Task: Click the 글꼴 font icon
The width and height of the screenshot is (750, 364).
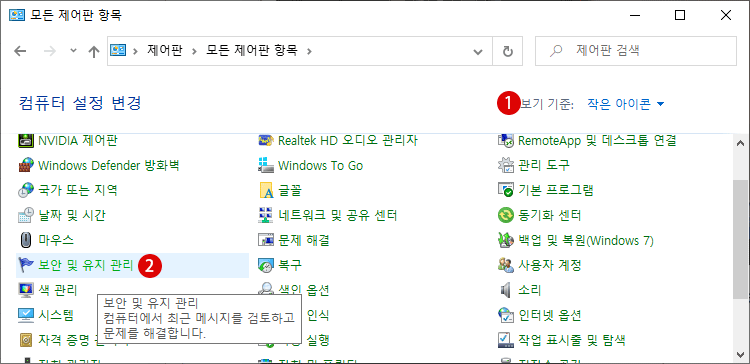Action: (x=265, y=190)
